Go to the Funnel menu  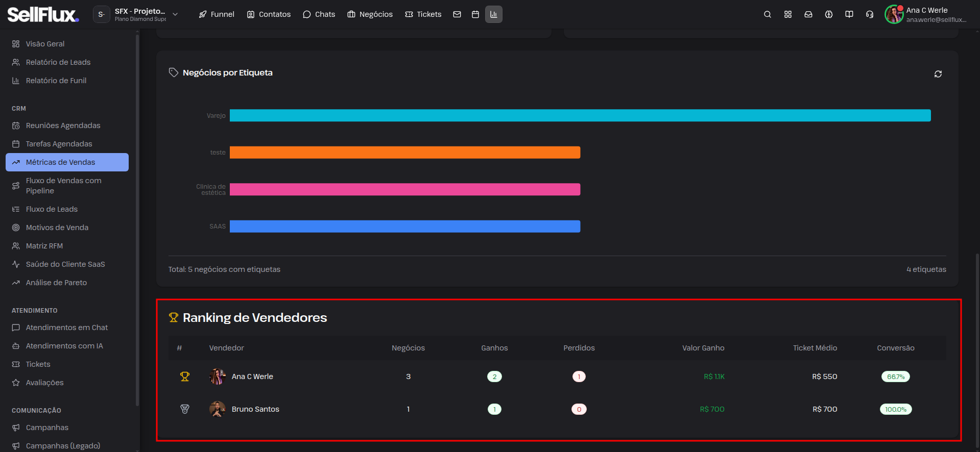click(217, 14)
